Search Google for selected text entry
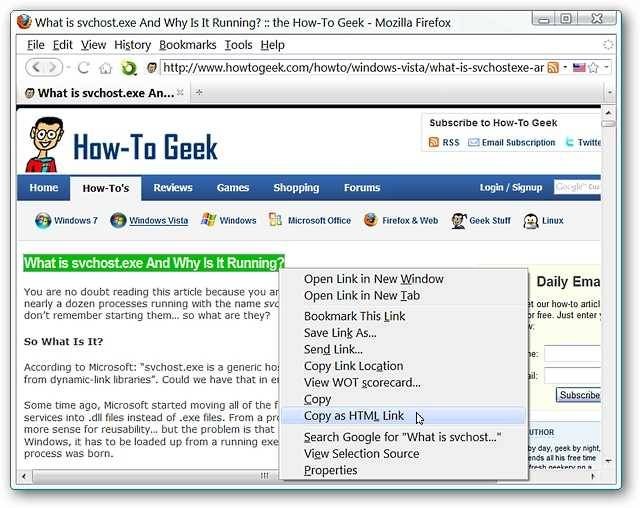This screenshot has width=640, height=508. pos(404,437)
